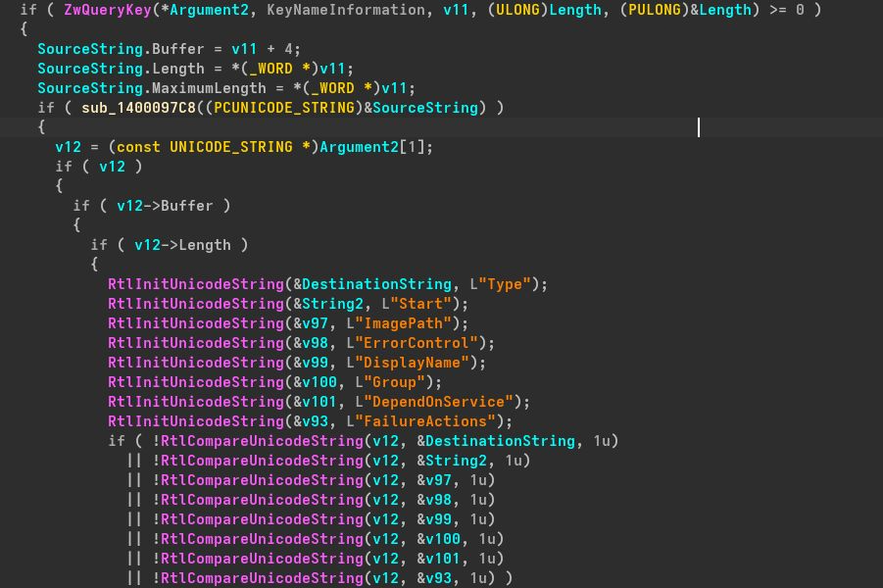Click &v93 in the last RtlCompareUnicodeString call
Image resolution: width=883 pixels, height=588 pixels.
(433, 578)
